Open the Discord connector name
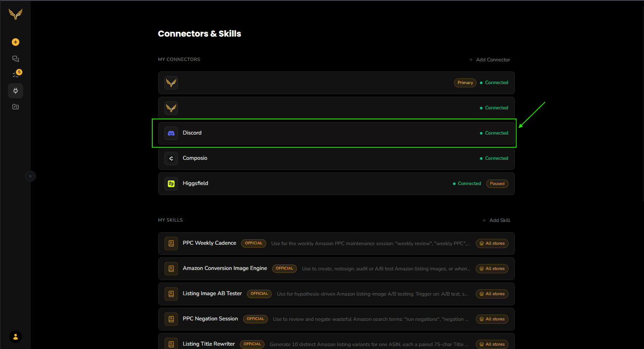Screen dimensions: 644x349 [192, 133]
